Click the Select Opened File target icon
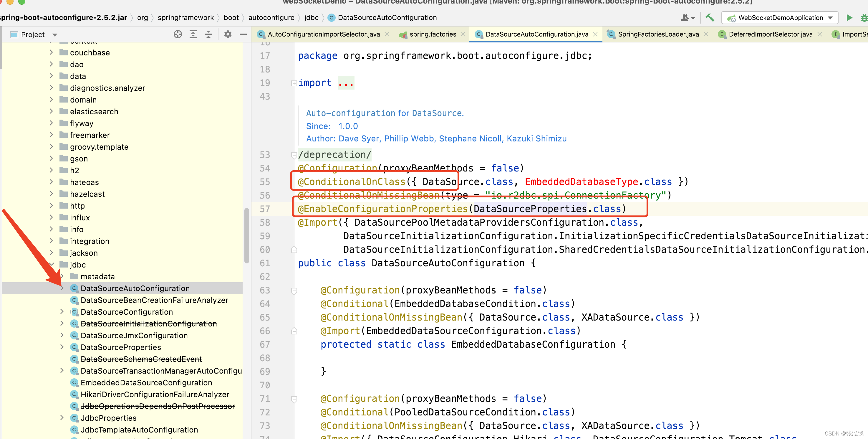 pos(178,34)
